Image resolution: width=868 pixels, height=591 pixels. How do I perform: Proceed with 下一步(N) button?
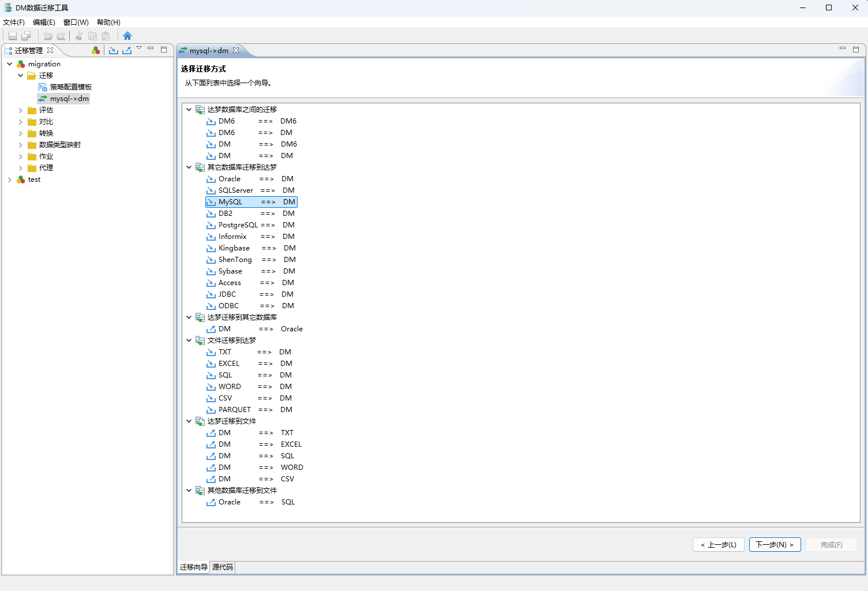click(775, 545)
